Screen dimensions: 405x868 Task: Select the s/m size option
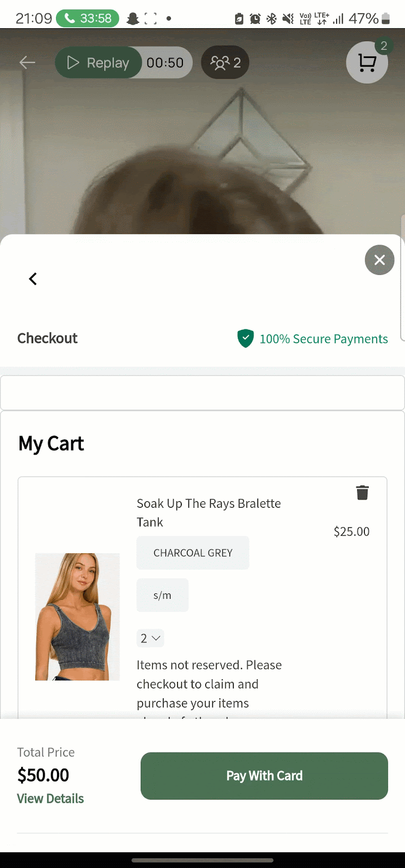coord(162,595)
